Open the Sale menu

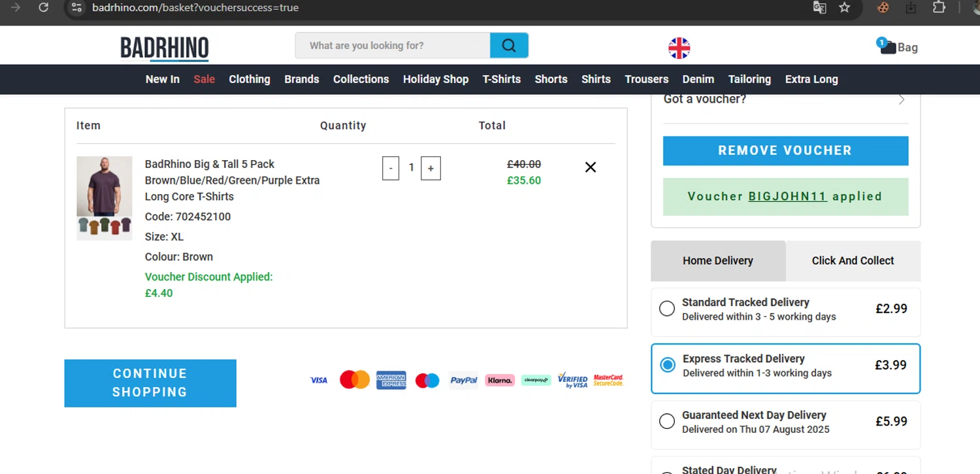[204, 79]
